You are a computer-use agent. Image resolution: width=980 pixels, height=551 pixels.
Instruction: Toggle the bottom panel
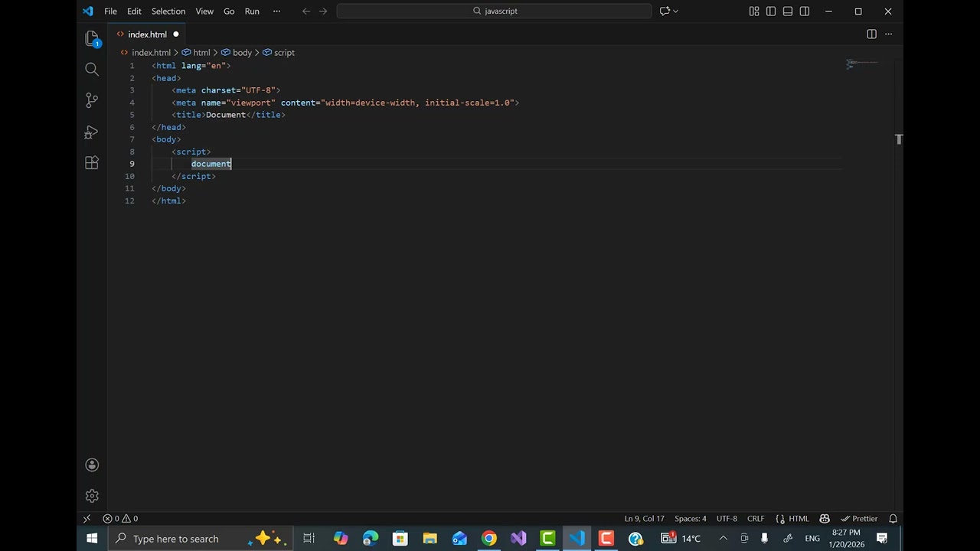point(788,11)
